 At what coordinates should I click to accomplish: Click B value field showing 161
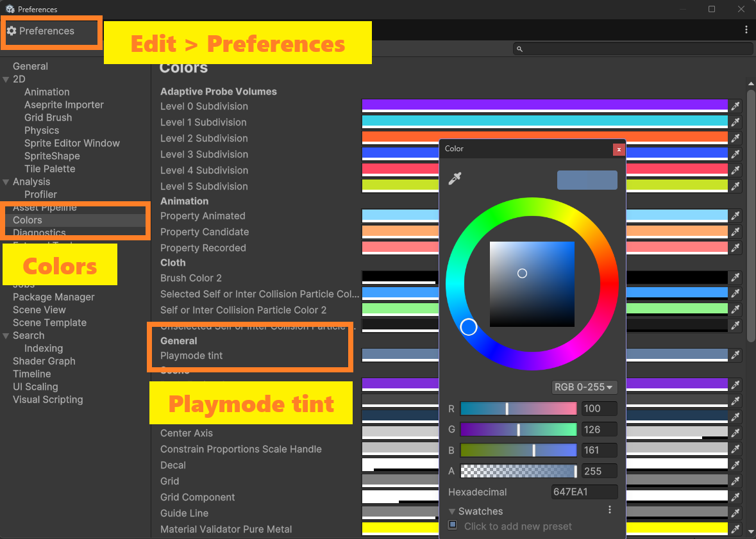[x=600, y=451]
